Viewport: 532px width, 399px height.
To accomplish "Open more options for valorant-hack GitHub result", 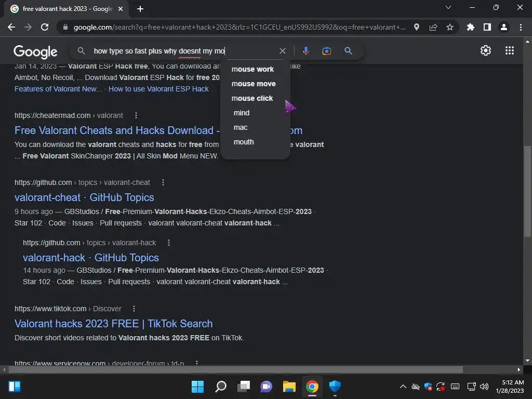I will 169,243.
